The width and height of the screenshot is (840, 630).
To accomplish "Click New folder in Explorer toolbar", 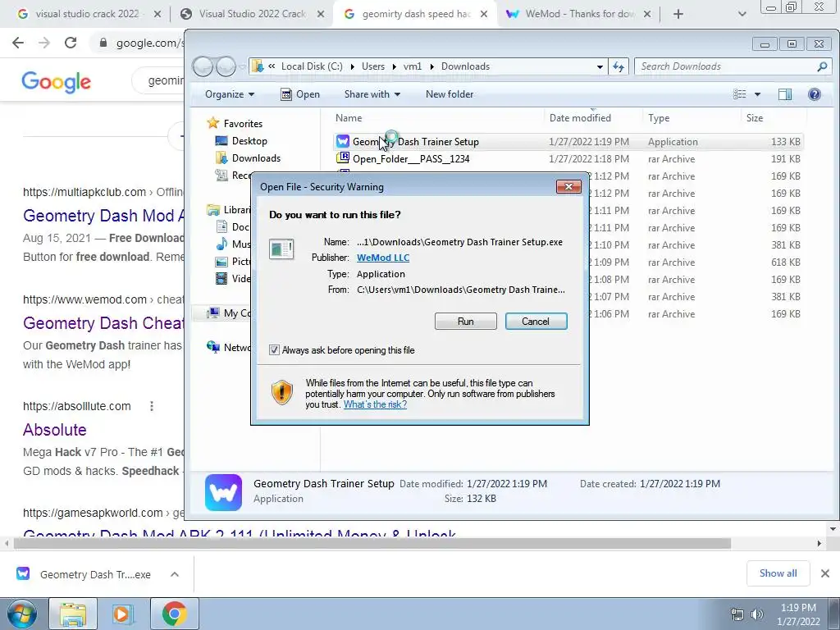I will click(450, 94).
